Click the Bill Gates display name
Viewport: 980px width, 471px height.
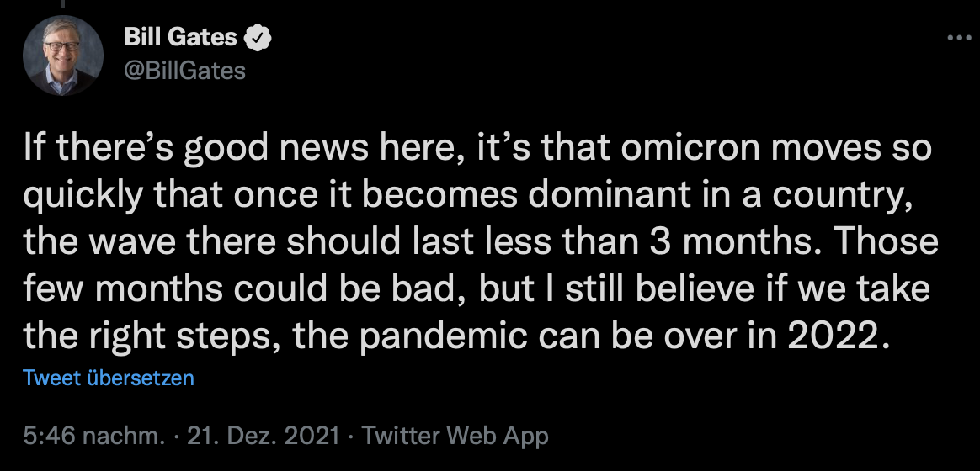(x=180, y=38)
